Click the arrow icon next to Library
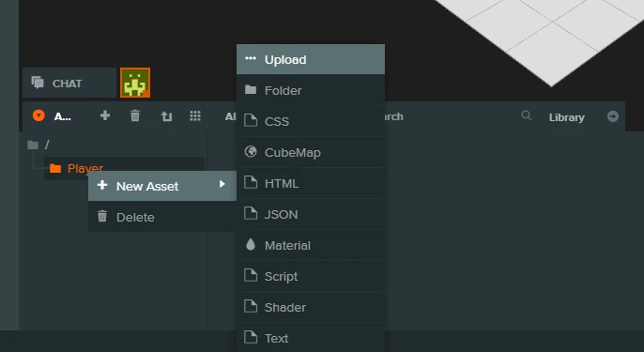Screen dimensions: 644x352 613,116
